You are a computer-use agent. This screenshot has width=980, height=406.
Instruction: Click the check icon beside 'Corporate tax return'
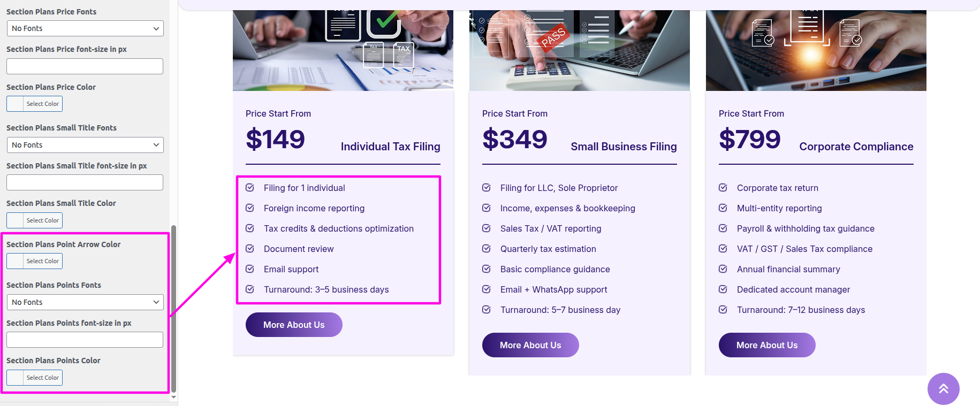click(x=723, y=188)
